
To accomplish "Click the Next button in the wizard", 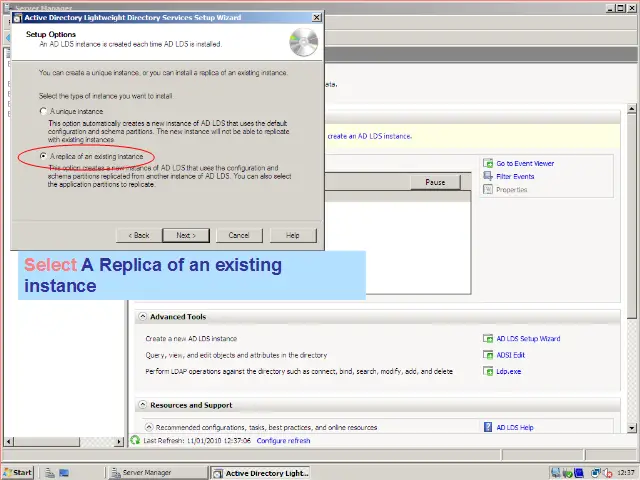I will (186, 236).
